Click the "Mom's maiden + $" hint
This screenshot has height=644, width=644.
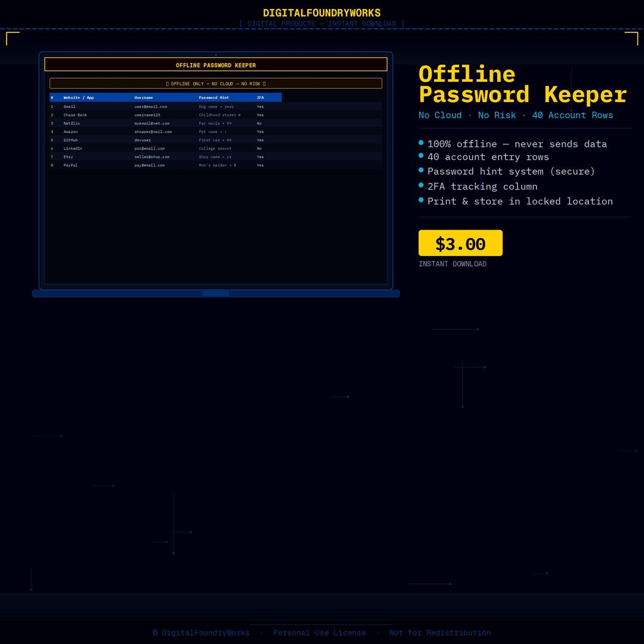[x=217, y=165]
